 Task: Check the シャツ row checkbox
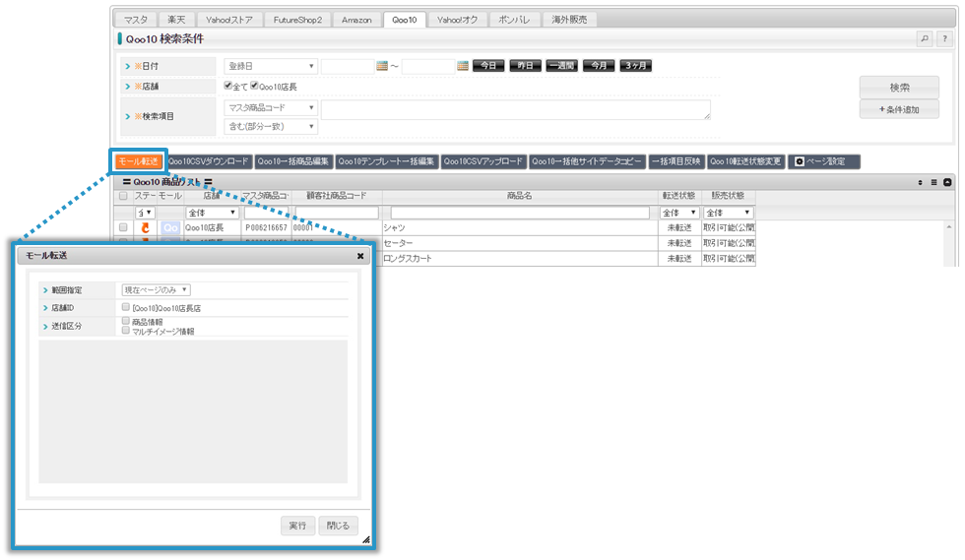[123, 227]
